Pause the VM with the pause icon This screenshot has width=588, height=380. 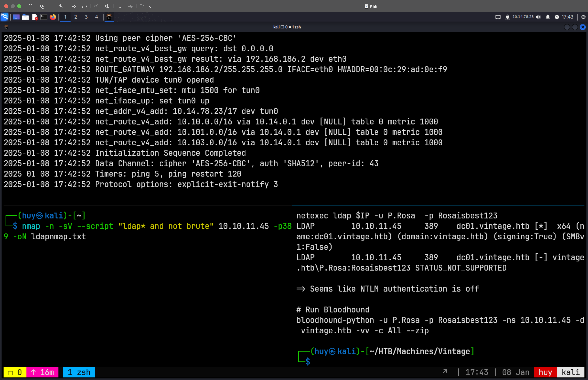30,6
